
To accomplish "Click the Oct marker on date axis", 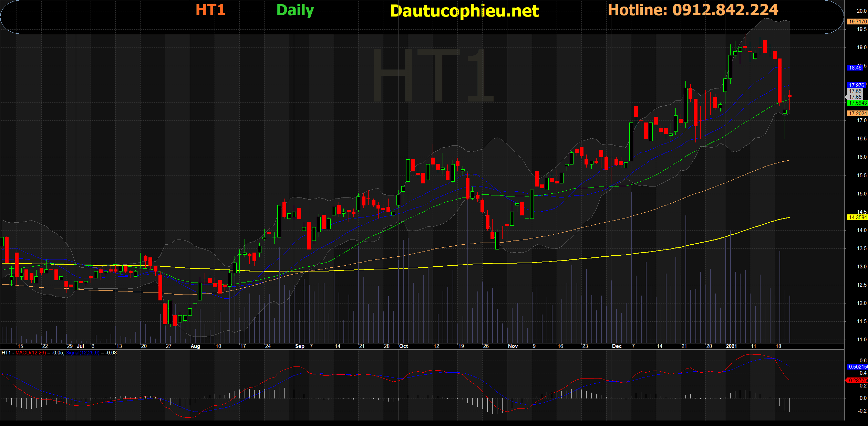I will coord(403,346).
